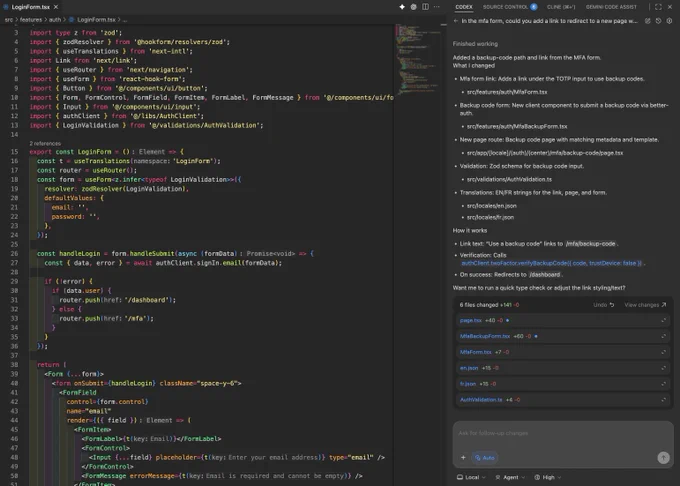Open the Local environment dropdown
Image resolution: width=680 pixels, height=486 pixels.
[x=471, y=477]
